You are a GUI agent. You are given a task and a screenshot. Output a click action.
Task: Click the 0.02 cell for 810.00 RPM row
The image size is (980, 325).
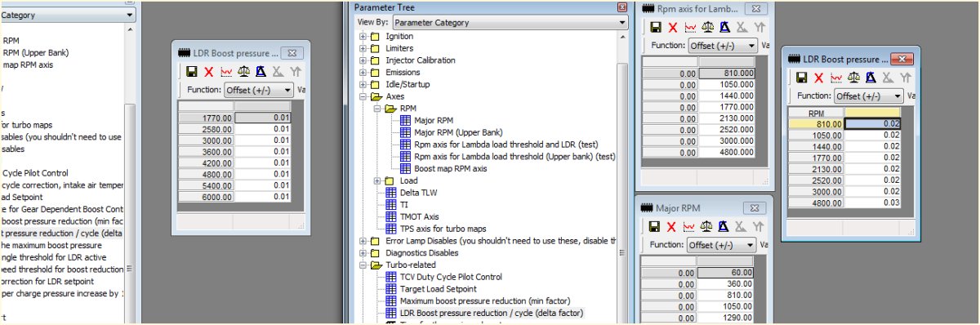pyautogui.click(x=872, y=123)
